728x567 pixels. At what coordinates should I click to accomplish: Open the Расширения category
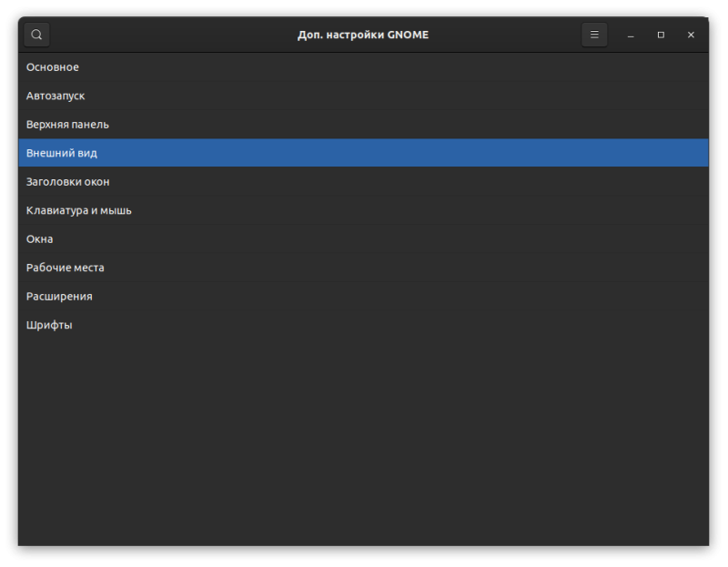(x=363, y=297)
